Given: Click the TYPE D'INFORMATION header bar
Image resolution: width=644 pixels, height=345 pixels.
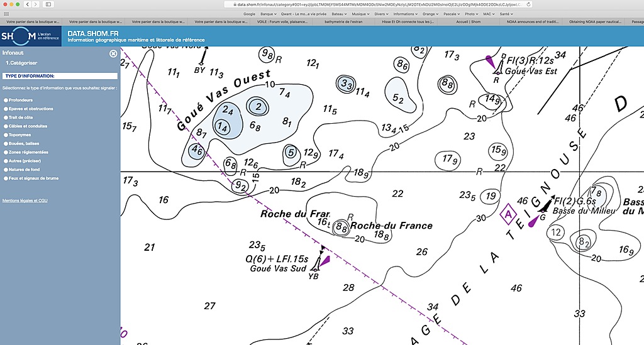Looking at the screenshot, I should click(x=60, y=76).
